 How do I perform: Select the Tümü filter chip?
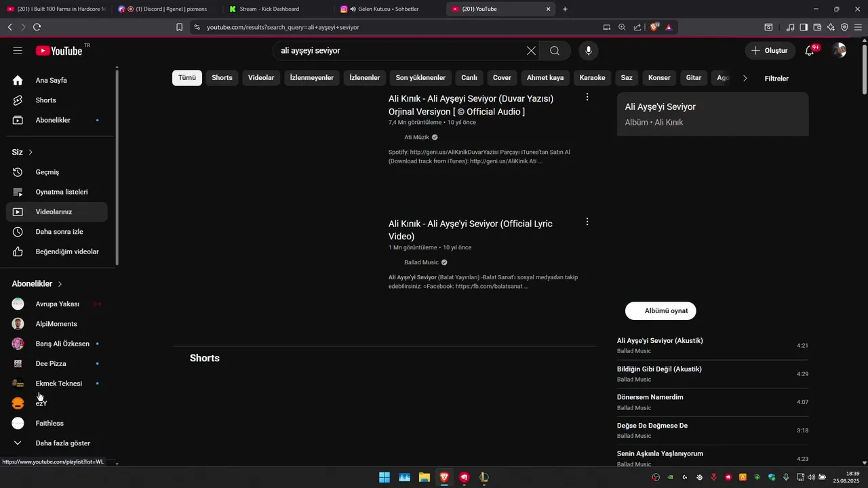187,78
